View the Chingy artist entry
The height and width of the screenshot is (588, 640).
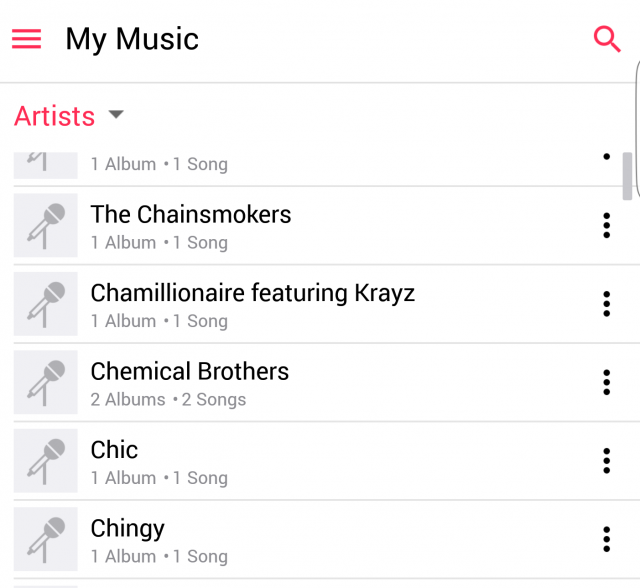(127, 528)
